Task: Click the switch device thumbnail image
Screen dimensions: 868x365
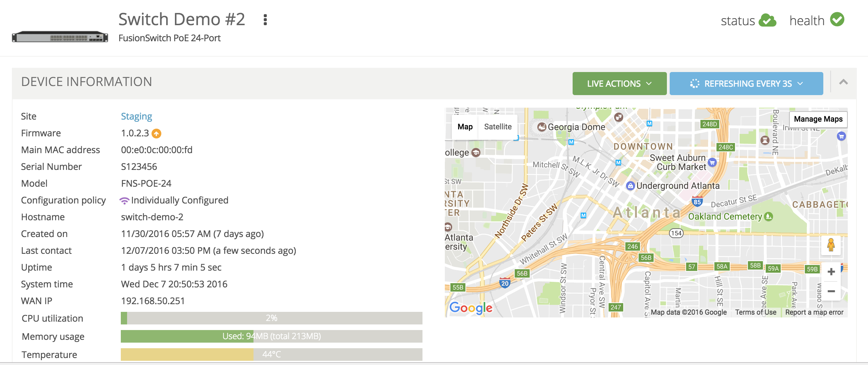Action: click(60, 37)
